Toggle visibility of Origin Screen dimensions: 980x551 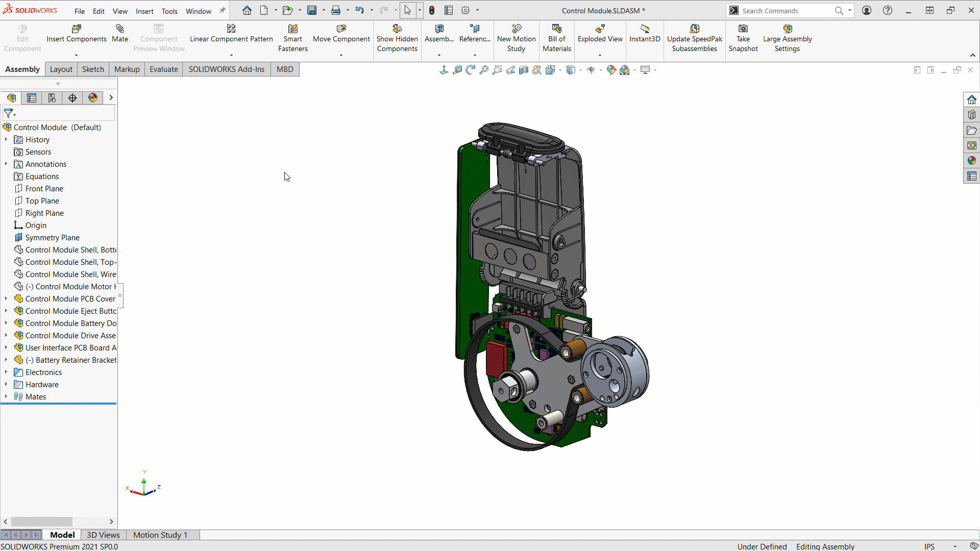click(x=36, y=224)
